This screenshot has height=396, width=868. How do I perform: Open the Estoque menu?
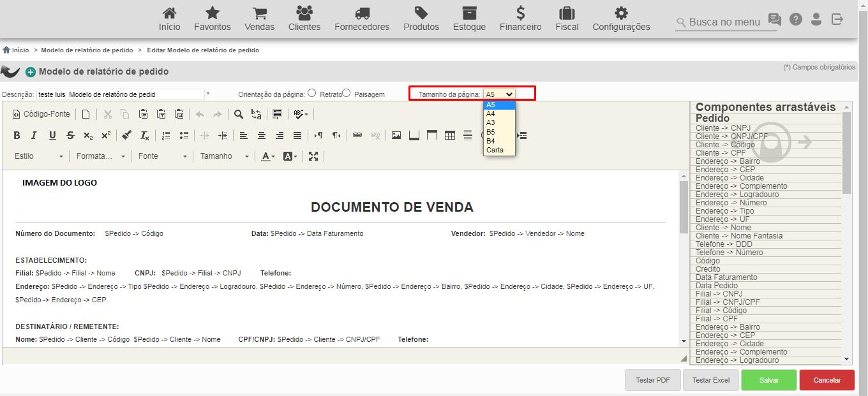(469, 19)
